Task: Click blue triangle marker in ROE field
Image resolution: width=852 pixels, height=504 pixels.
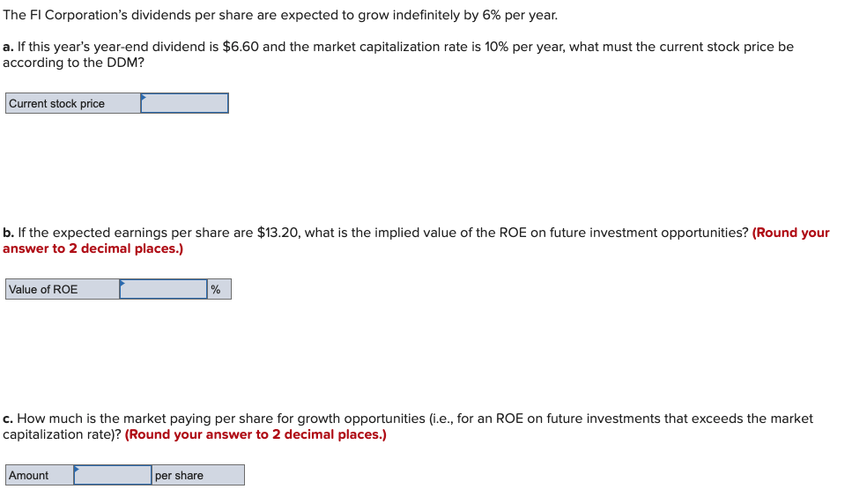Action: 122,283
